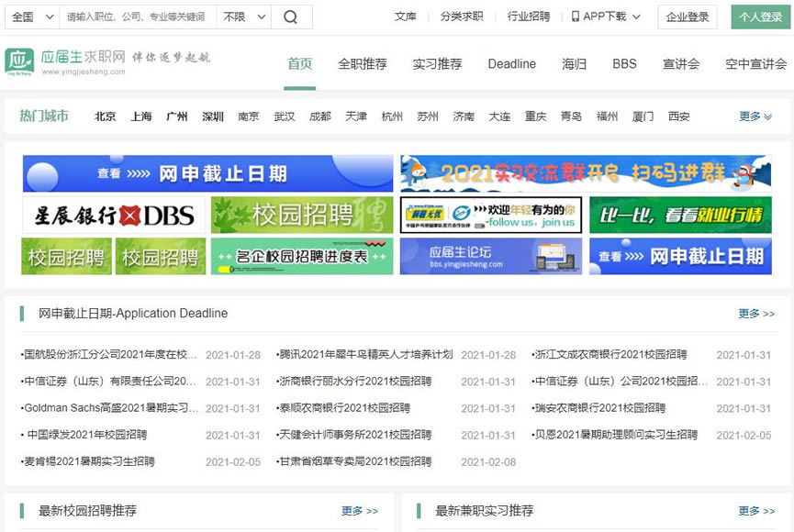Image resolution: width=794 pixels, height=532 pixels.
Task: Open 浙商银行丽水分行2021校园招聘 listing
Action: [x=354, y=382]
